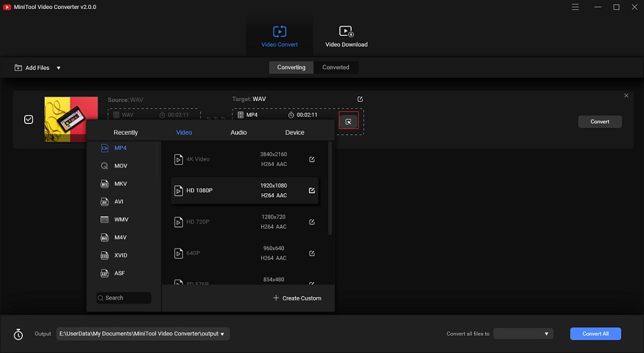The image size is (644, 353).
Task: Choose the M4V format
Action: pos(121,237)
